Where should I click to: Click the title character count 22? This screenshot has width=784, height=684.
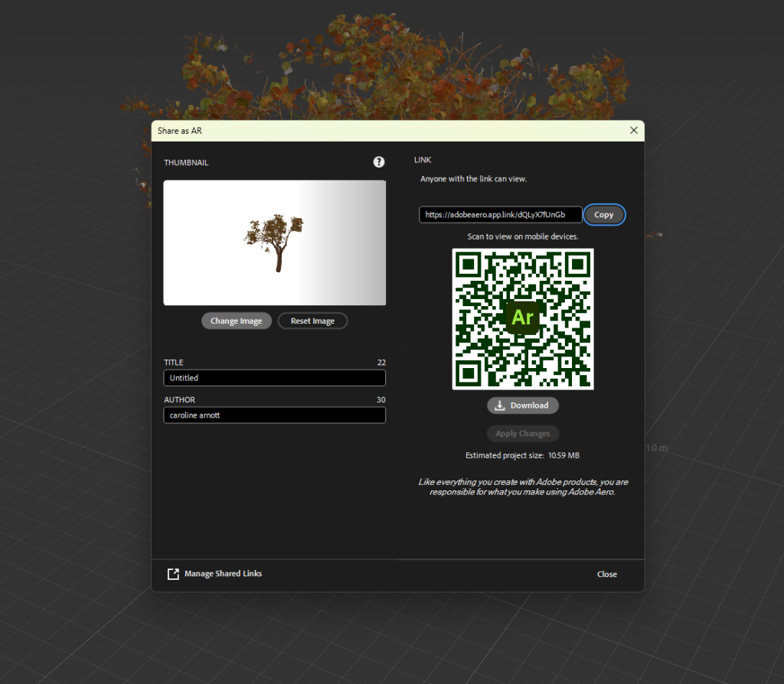tap(381, 362)
